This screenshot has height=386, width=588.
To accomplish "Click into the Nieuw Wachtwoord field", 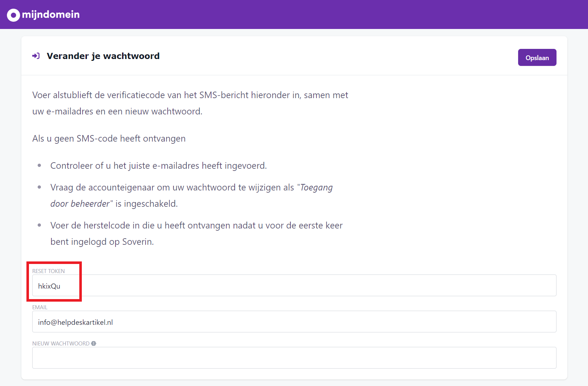I will point(294,358).
